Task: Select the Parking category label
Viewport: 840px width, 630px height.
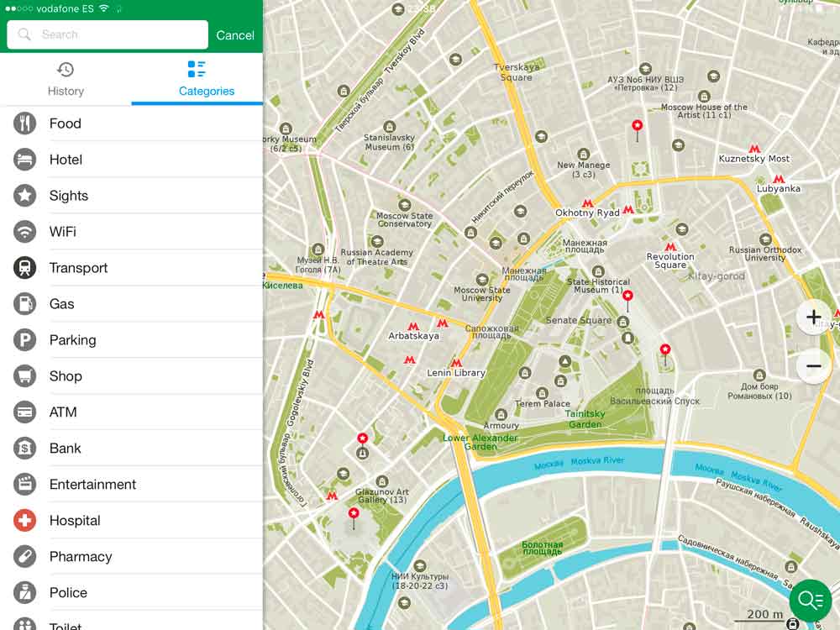Action: coord(73,340)
